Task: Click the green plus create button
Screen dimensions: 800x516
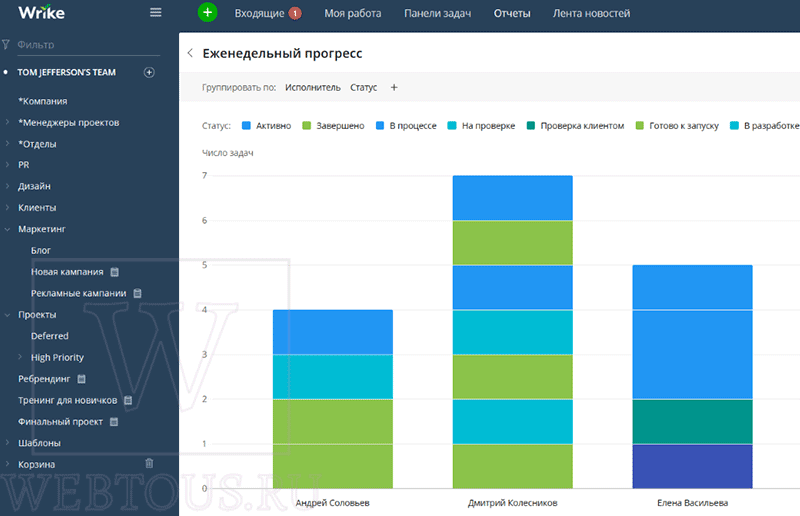Action: pos(207,12)
